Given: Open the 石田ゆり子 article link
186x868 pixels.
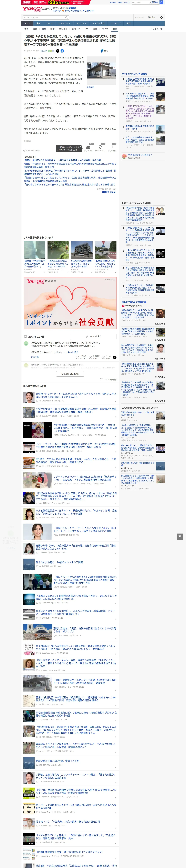Looking at the screenshot, I should (76, 547).
